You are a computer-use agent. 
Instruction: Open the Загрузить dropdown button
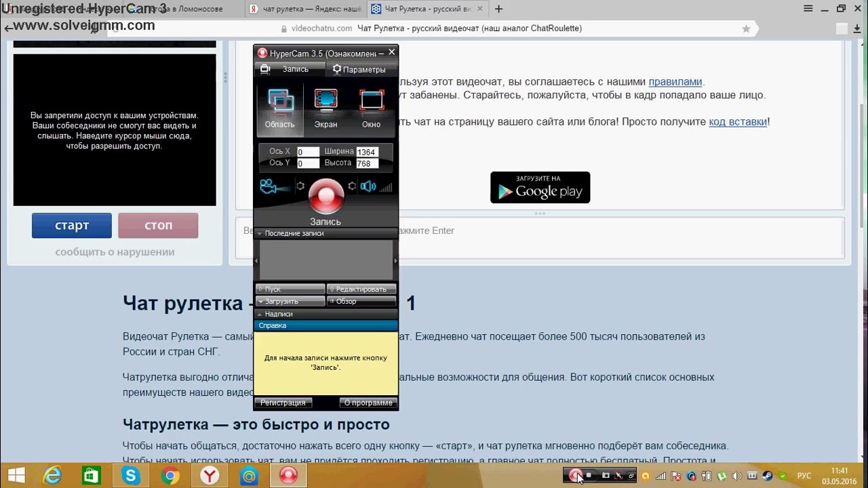[290, 301]
